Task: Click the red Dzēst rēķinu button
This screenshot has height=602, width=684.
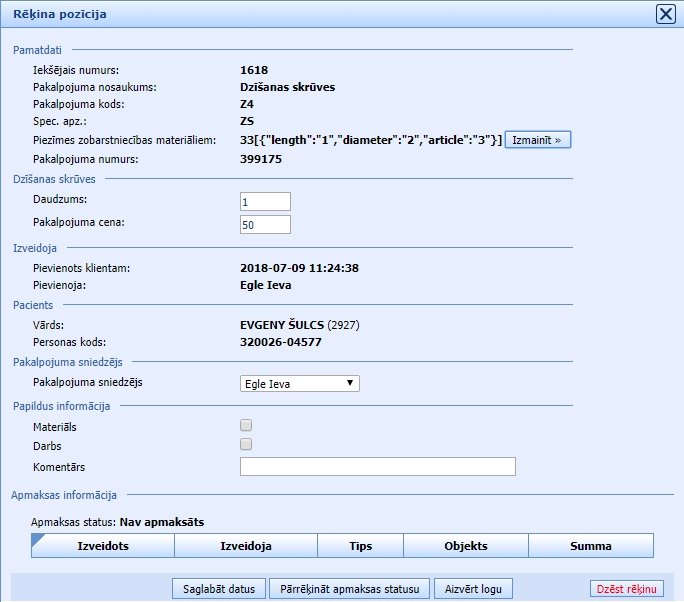Action: point(627,588)
